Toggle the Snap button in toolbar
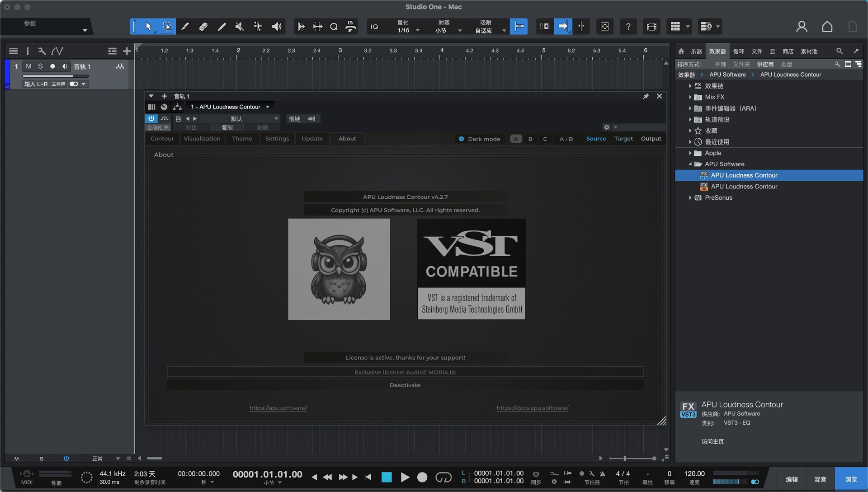The width and height of the screenshot is (868, 492). pos(519,27)
